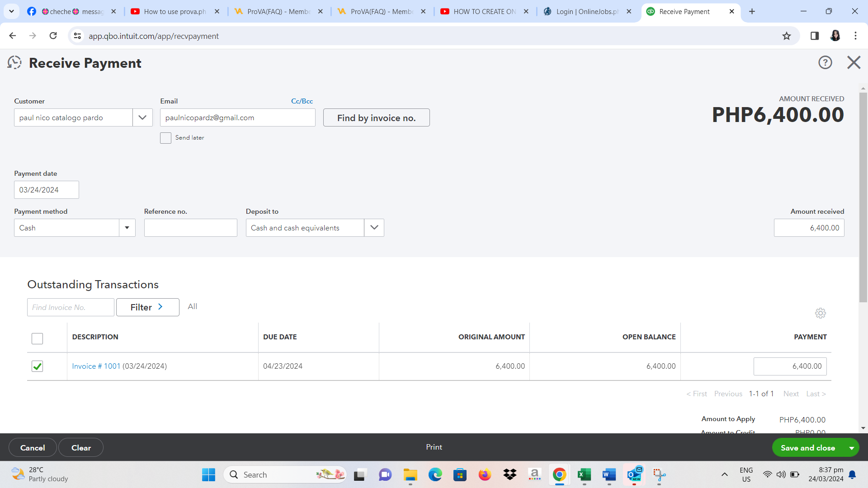Open the recent transactions history icon

pyautogui.click(x=14, y=63)
